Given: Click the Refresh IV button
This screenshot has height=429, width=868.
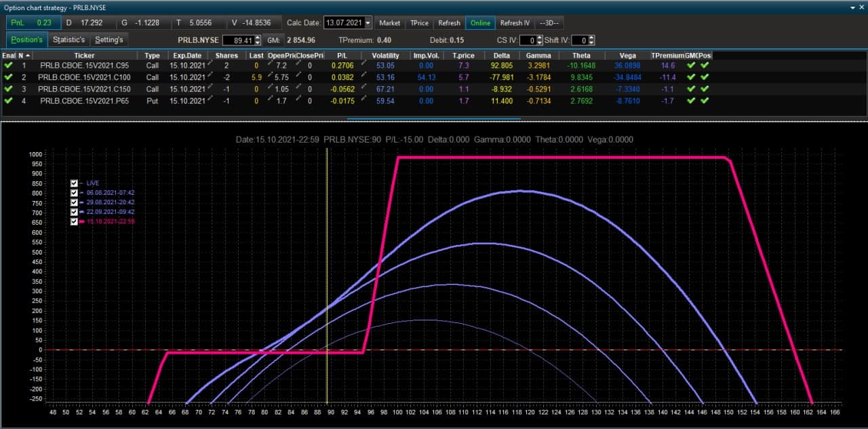Looking at the screenshot, I should [x=515, y=22].
